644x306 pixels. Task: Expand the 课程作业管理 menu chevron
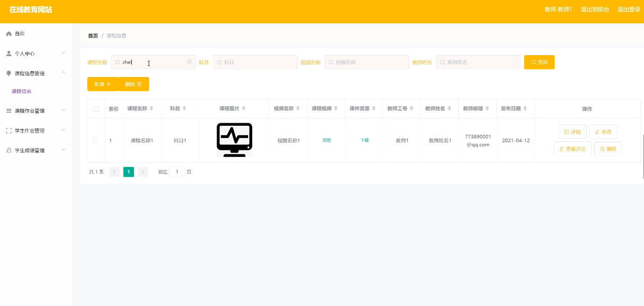click(x=63, y=110)
